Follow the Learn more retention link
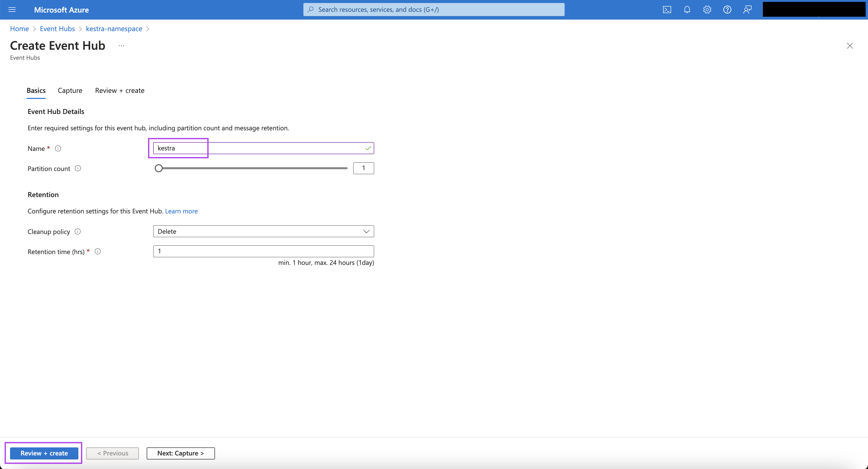This screenshot has height=469, width=868. coord(181,211)
